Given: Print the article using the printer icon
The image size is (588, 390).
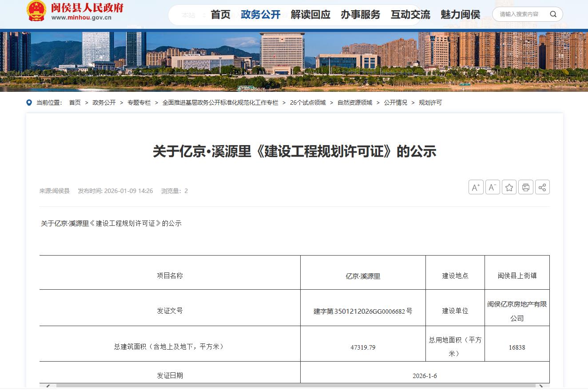Looking at the screenshot, I should 526,187.
